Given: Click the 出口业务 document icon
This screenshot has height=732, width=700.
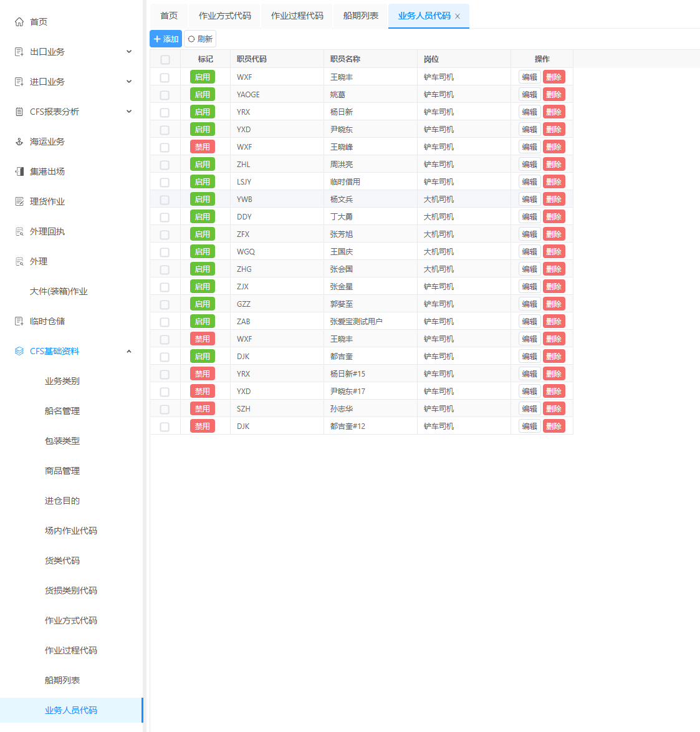Looking at the screenshot, I should click(x=19, y=52).
